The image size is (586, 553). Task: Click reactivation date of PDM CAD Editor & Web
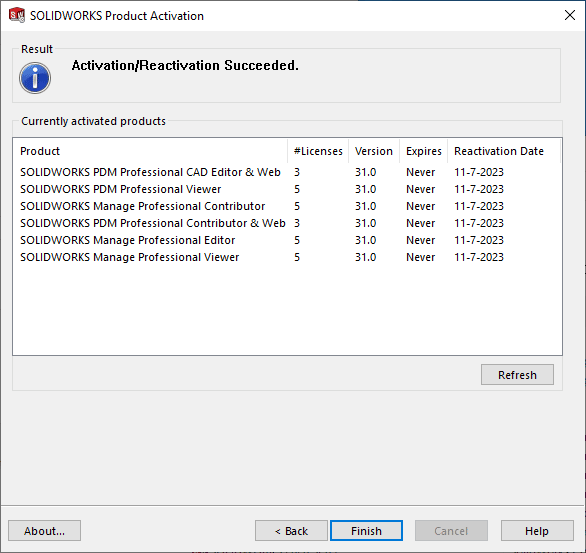coord(479,172)
